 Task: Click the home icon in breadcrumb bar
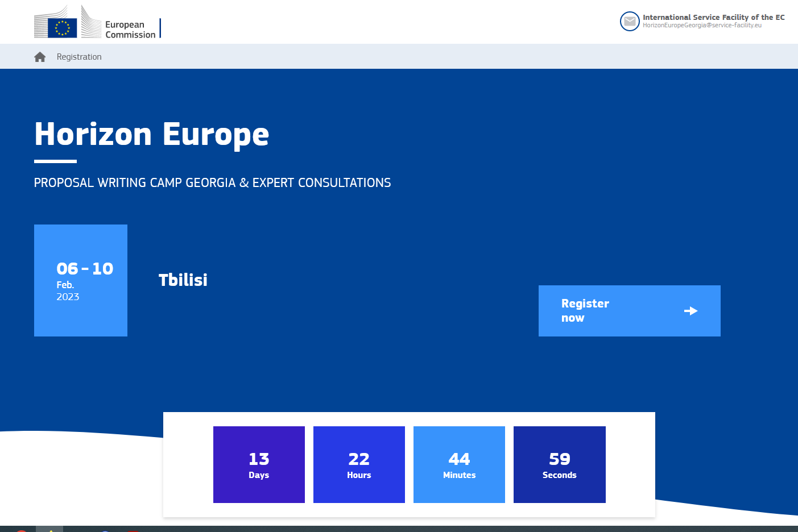coord(40,57)
